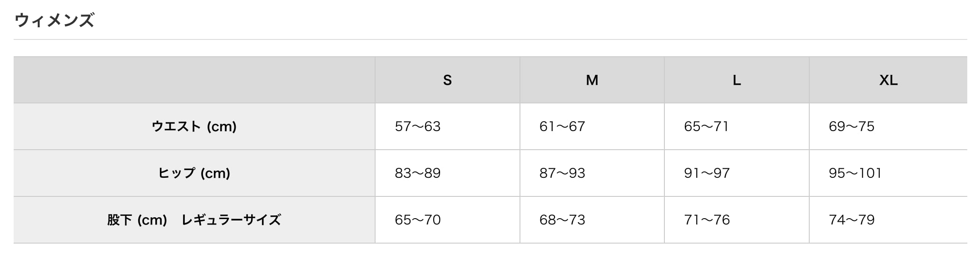Select the XL size column header
This screenshot has height=254, width=980.
point(888,80)
